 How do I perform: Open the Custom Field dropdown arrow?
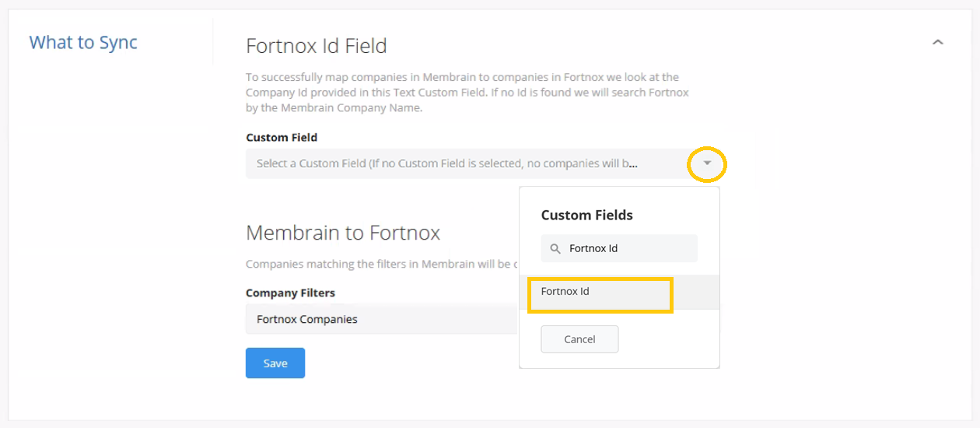(707, 163)
